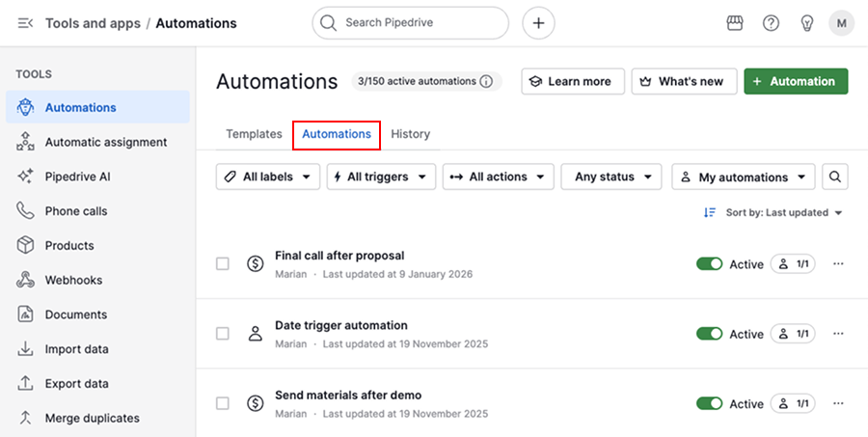Click the lightbulb sales assistant icon
Screen dimensions: 868x437
pyautogui.click(x=807, y=23)
